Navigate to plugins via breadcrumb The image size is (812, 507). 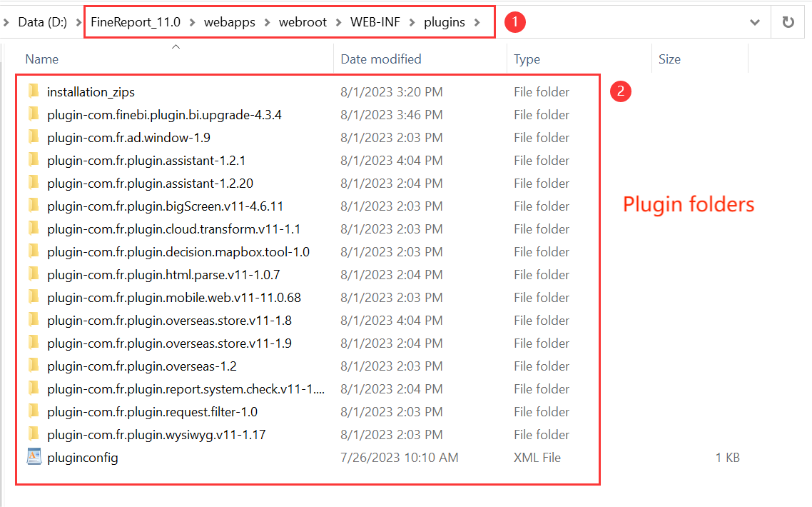pyautogui.click(x=444, y=21)
